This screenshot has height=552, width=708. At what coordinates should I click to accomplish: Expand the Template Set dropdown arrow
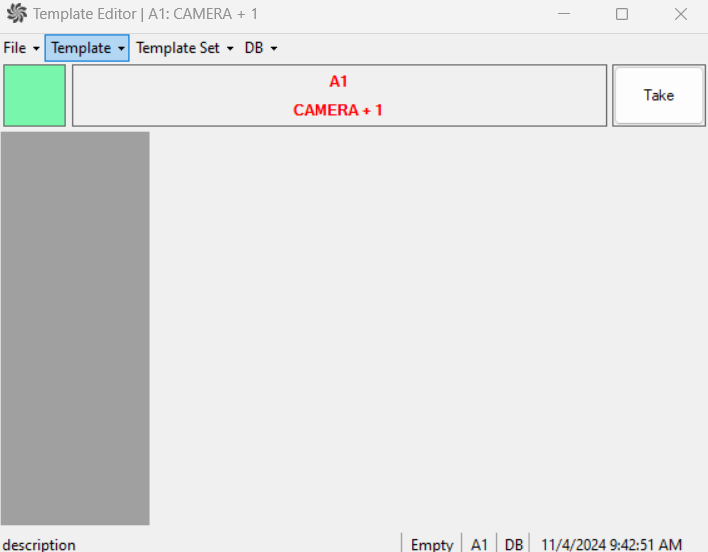[x=230, y=48]
